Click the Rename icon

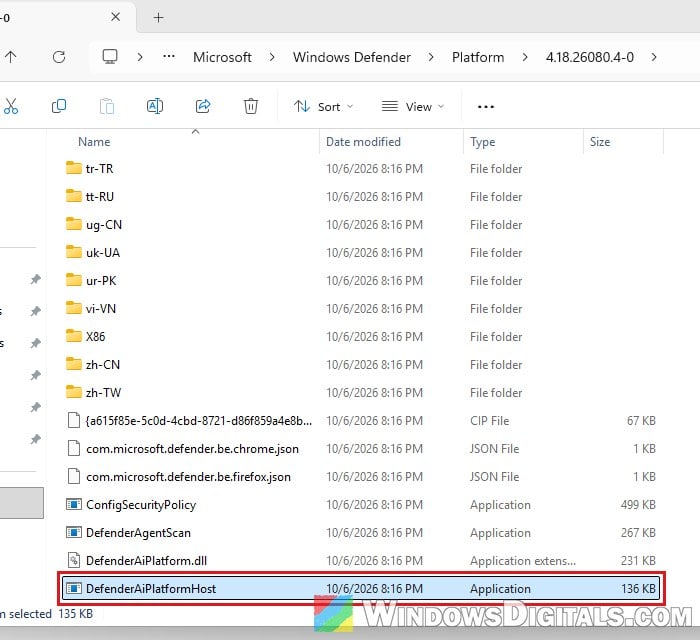coord(155,107)
